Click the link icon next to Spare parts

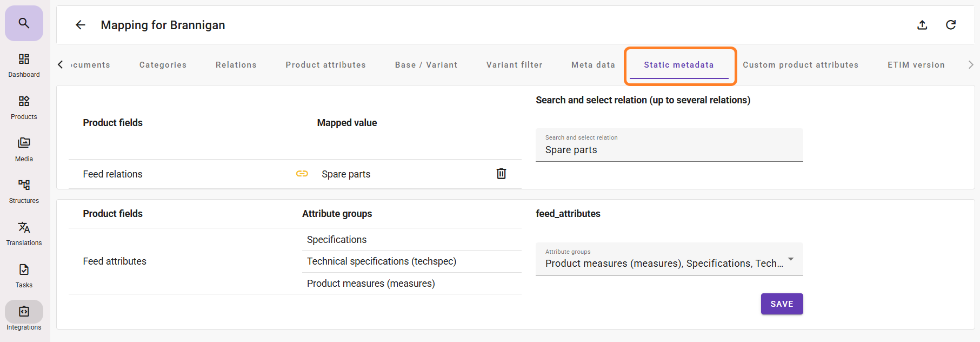pos(302,174)
